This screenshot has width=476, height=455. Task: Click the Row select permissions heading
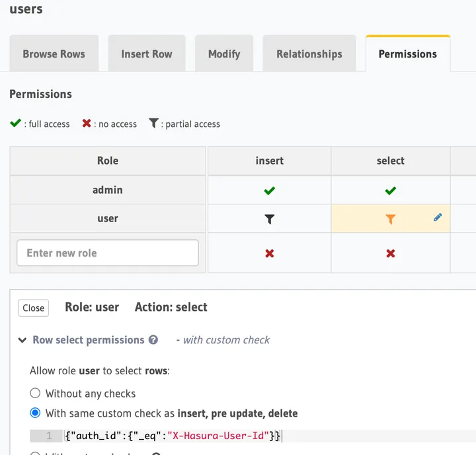89,340
